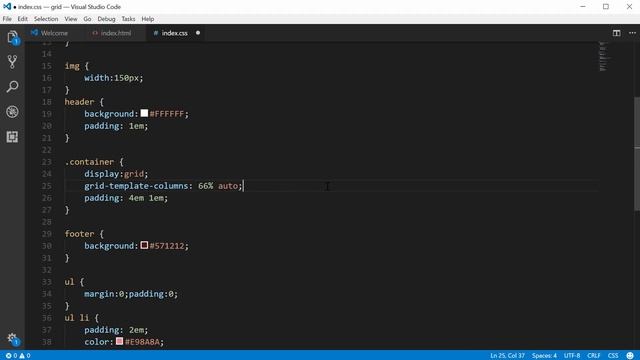This screenshot has width=640, height=360.
Task: Open the Edit menu
Action: coord(22,19)
